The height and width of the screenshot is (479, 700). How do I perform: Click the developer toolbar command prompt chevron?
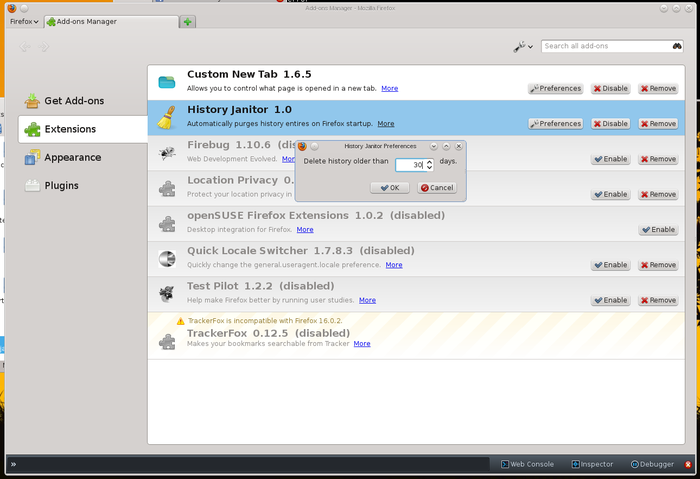[13, 464]
